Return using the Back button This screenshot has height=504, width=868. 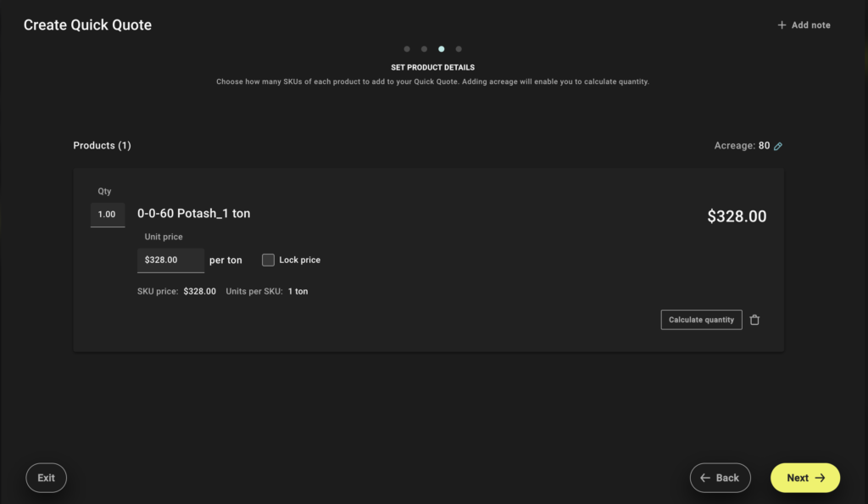click(x=720, y=478)
